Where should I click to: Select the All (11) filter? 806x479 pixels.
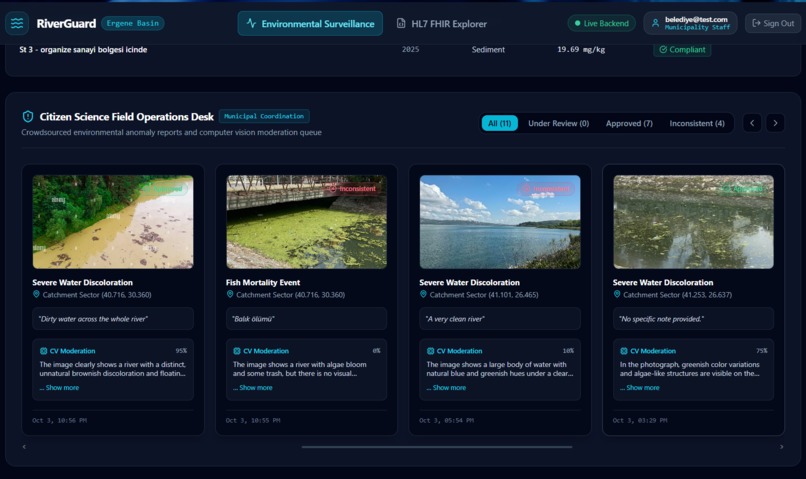pyautogui.click(x=499, y=123)
